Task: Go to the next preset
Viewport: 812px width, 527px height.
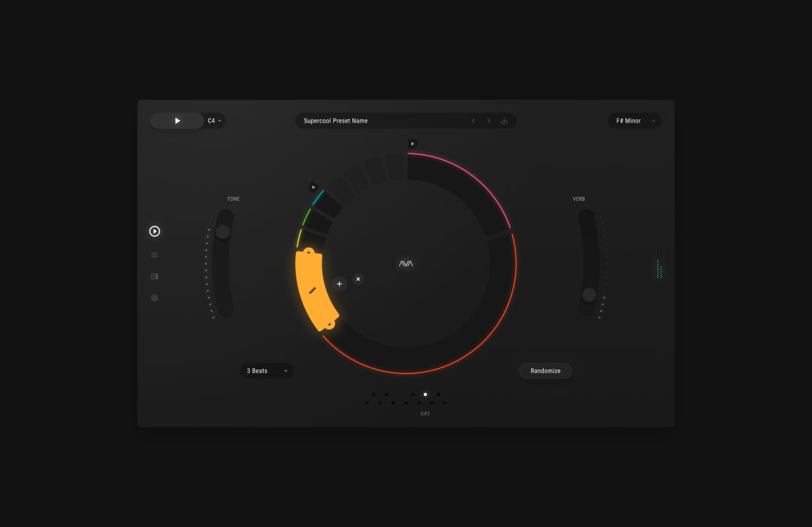Action: point(488,121)
